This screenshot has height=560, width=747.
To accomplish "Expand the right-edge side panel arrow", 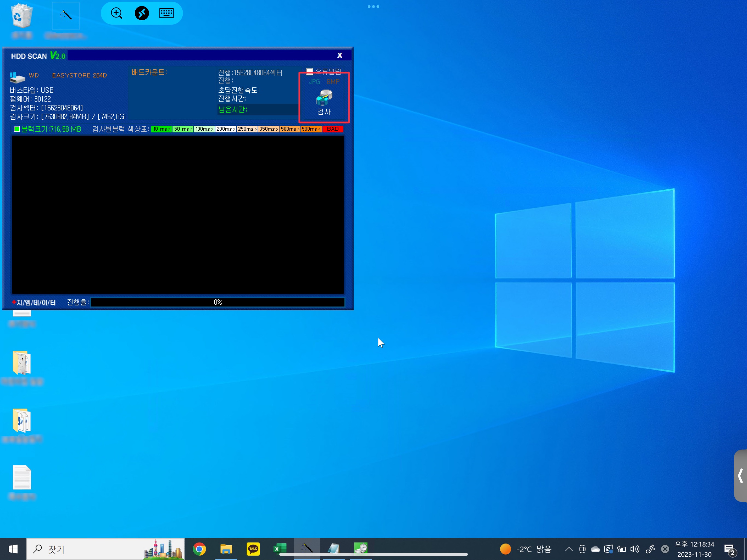I will (x=741, y=476).
